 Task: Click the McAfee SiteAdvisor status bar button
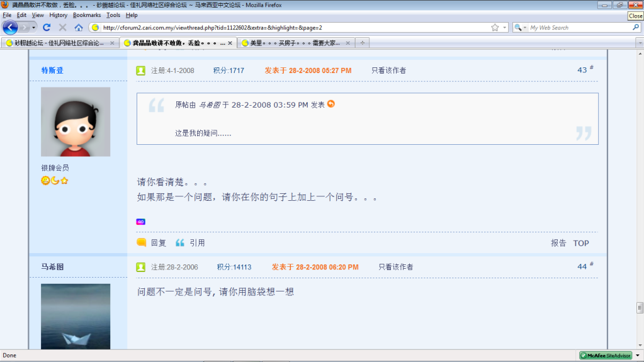pos(605,356)
